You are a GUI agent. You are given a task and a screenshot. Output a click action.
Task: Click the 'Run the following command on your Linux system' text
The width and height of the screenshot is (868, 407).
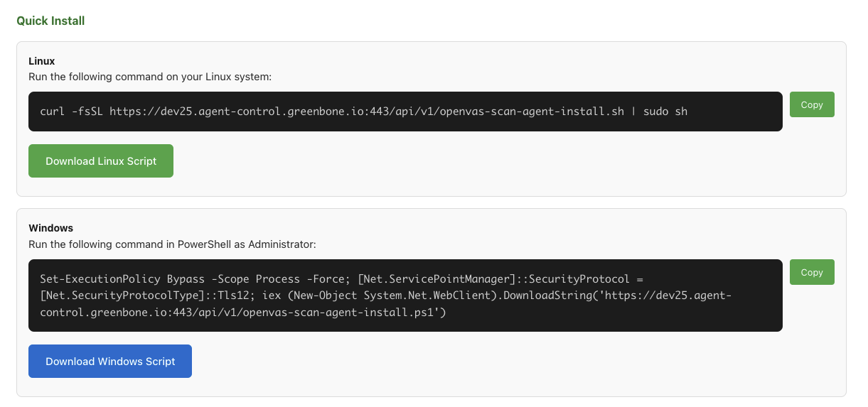(150, 76)
